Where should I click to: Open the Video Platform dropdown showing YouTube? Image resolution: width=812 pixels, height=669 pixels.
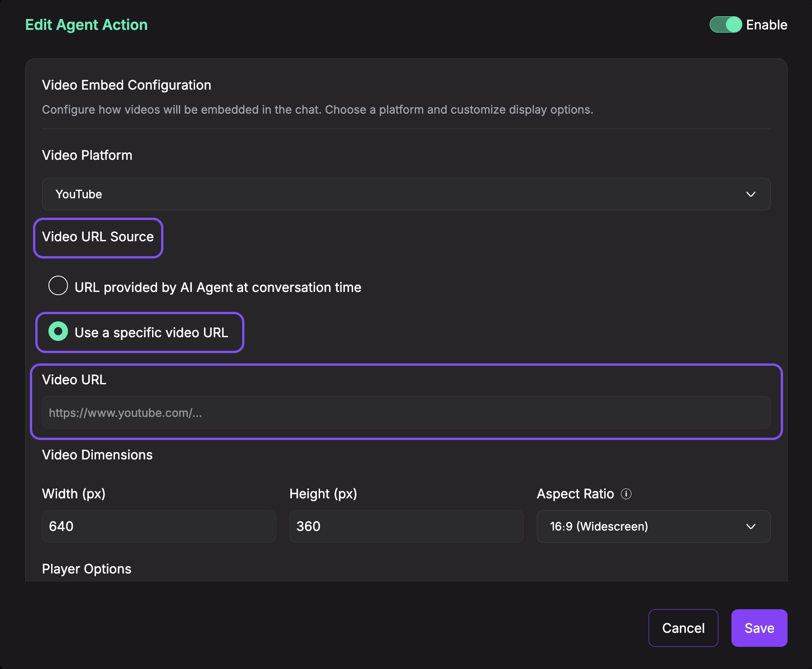(406, 194)
